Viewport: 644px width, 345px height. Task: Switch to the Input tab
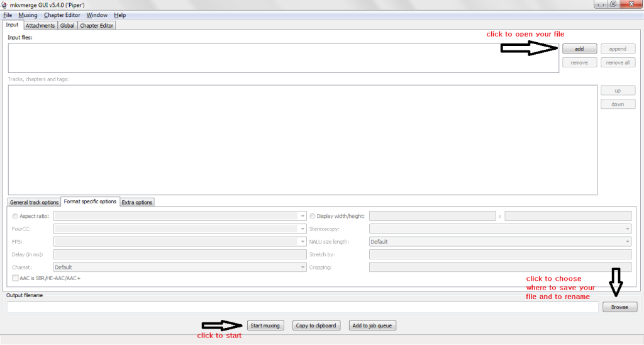click(x=12, y=25)
